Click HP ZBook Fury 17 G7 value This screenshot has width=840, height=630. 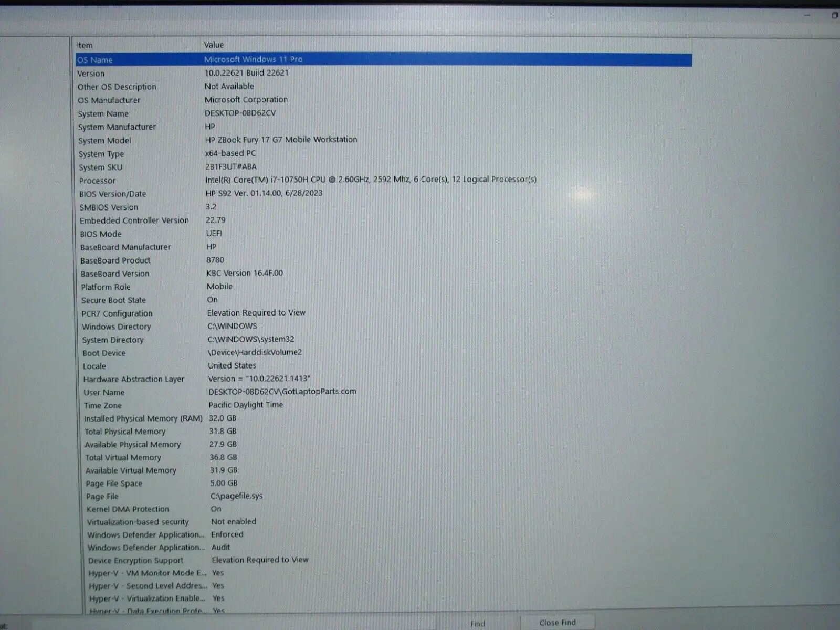tap(281, 139)
